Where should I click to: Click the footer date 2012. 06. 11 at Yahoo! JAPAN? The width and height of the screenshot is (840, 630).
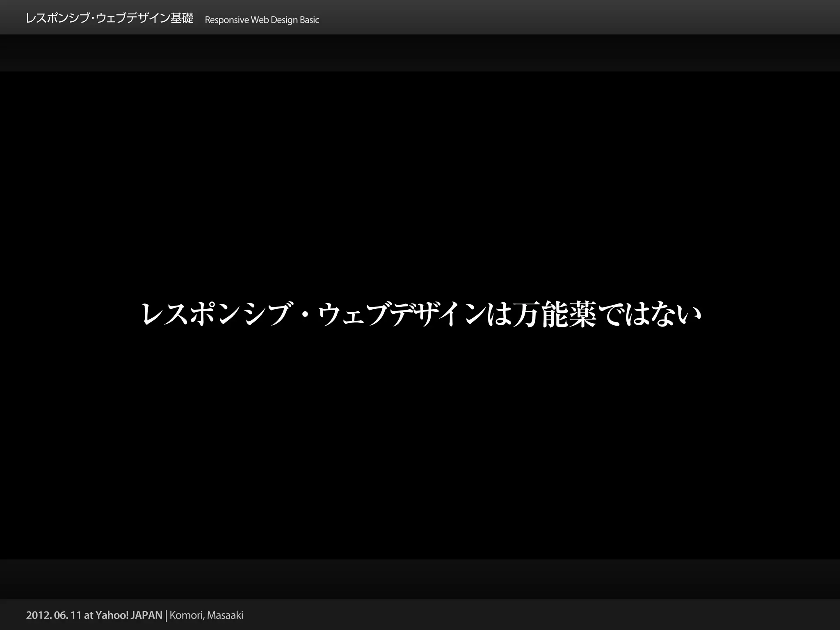click(x=94, y=615)
